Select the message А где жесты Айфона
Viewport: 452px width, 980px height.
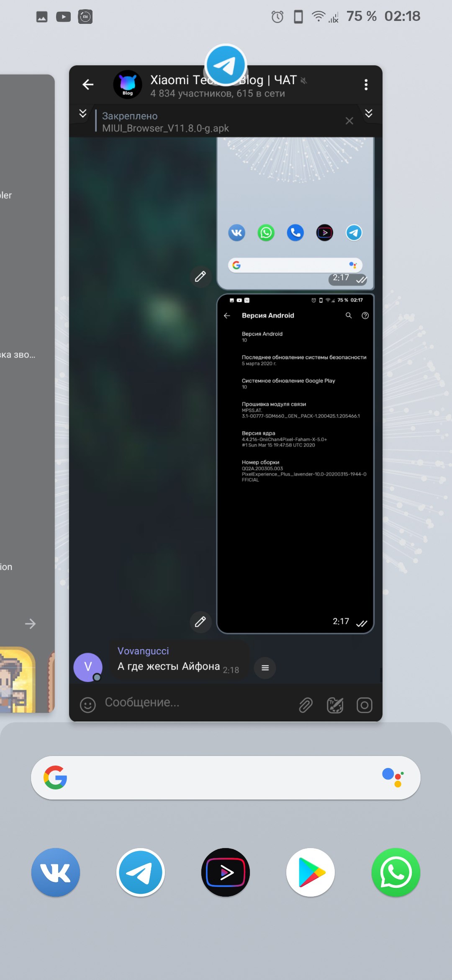pyautogui.click(x=169, y=666)
